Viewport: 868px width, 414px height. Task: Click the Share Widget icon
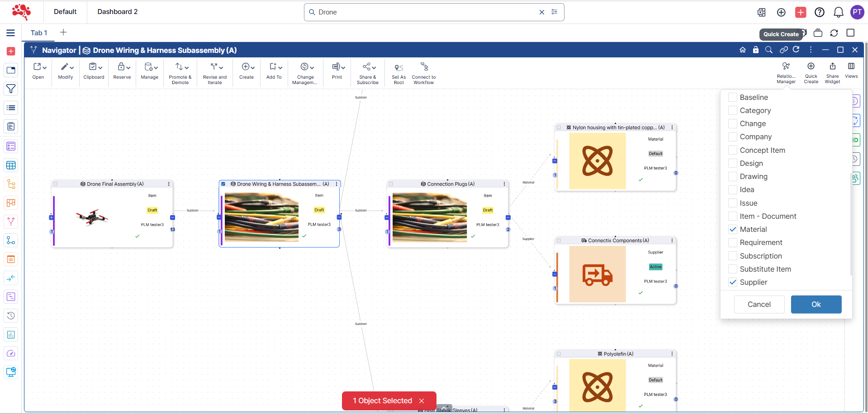pyautogui.click(x=832, y=67)
